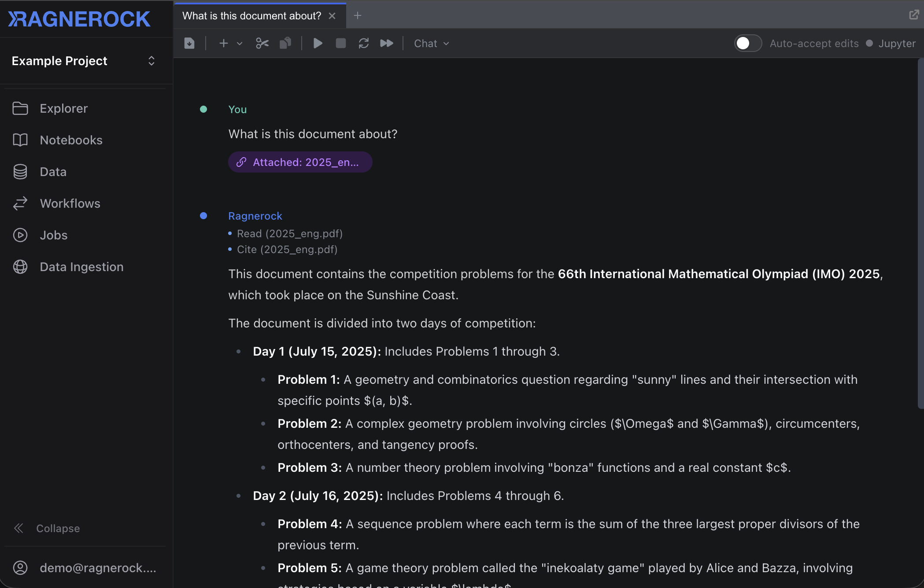Close the "What is this document about?" tab
Screen dimensions: 924x588
332,16
